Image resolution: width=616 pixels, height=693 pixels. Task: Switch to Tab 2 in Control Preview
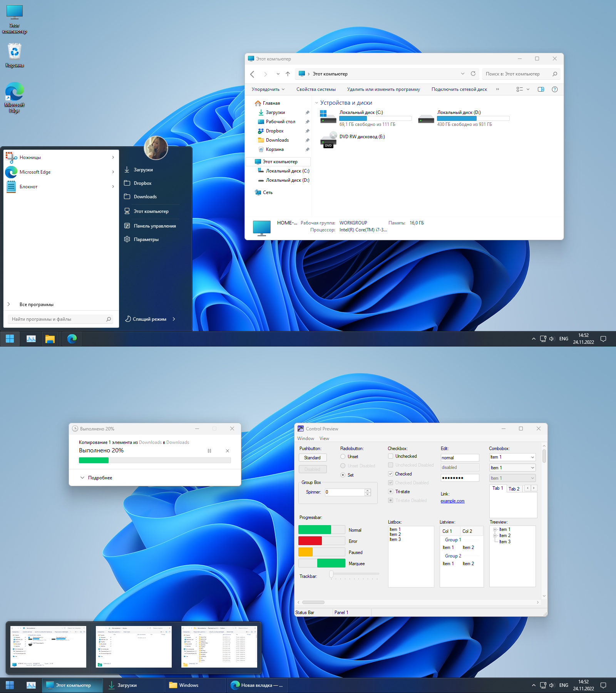(x=514, y=488)
